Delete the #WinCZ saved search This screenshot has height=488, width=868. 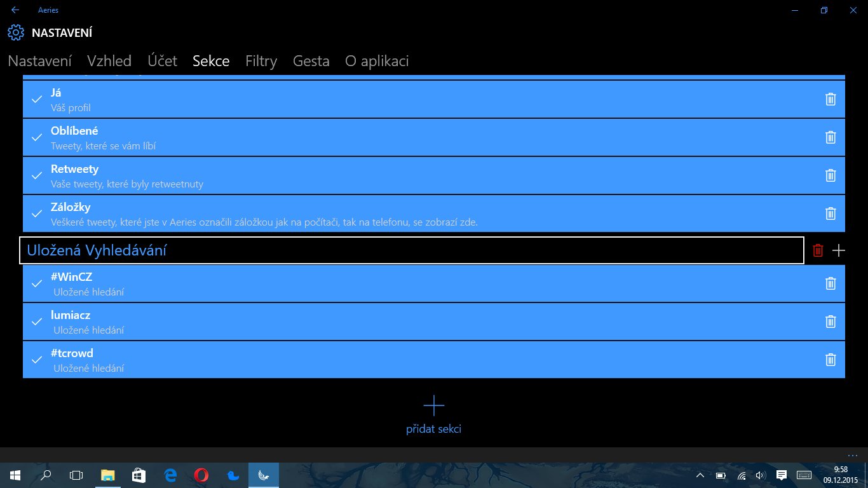click(x=830, y=283)
